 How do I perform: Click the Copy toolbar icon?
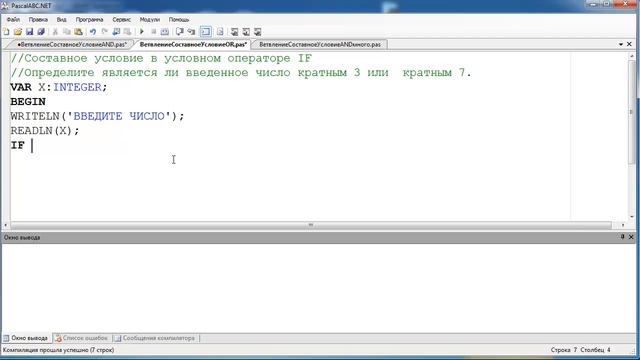tap(67, 31)
